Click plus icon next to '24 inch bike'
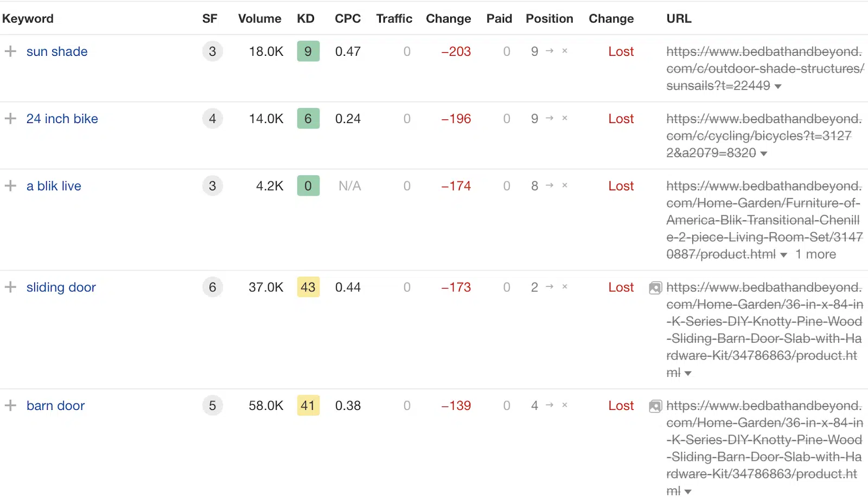This screenshot has width=868, height=500. tap(10, 119)
